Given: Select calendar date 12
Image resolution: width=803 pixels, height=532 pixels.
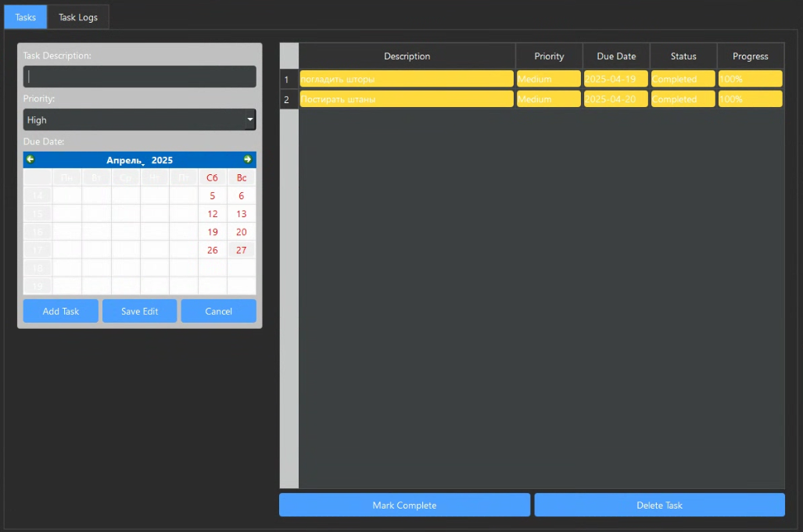Looking at the screenshot, I should (213, 214).
